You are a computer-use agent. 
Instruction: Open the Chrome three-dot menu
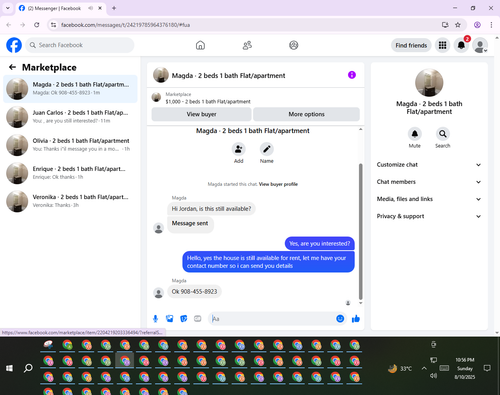pyautogui.click(x=491, y=25)
